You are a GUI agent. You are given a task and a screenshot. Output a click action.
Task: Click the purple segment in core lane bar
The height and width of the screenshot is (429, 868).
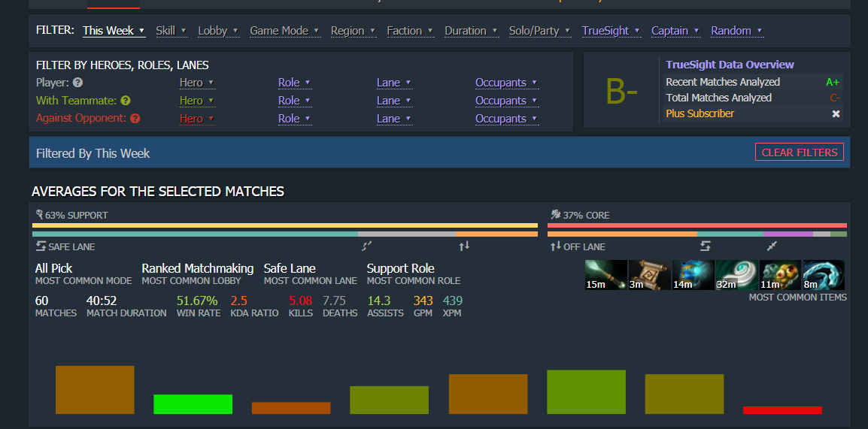[x=788, y=234]
